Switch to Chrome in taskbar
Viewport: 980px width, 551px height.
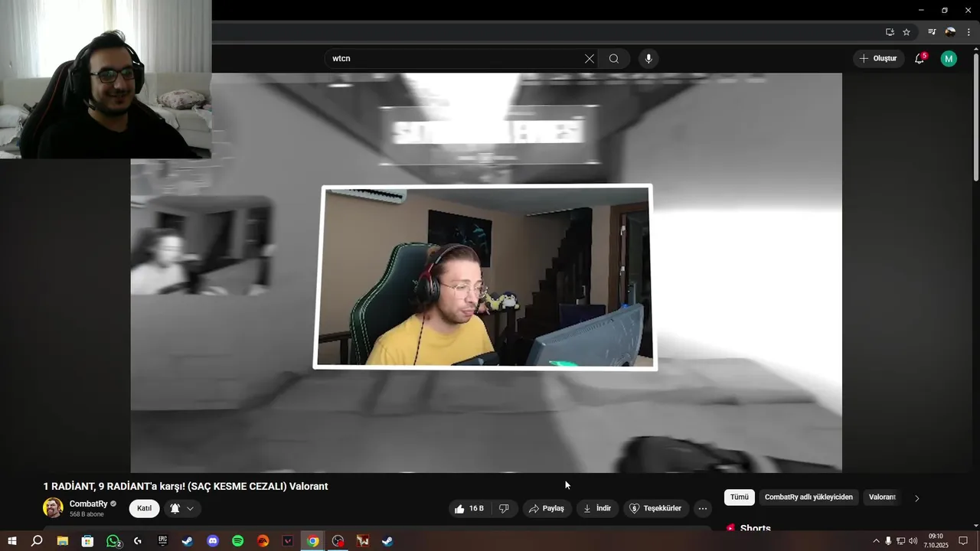pyautogui.click(x=313, y=541)
